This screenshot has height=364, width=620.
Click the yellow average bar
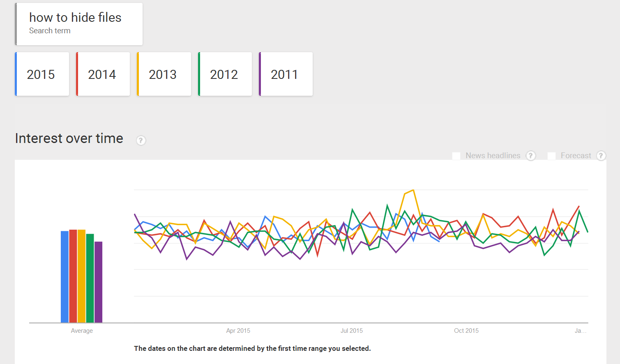[x=81, y=276]
